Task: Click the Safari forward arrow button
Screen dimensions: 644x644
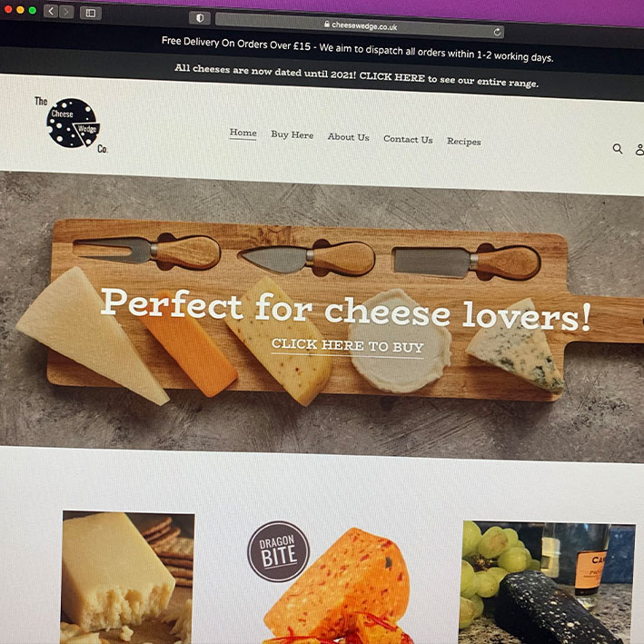Action: (x=66, y=12)
